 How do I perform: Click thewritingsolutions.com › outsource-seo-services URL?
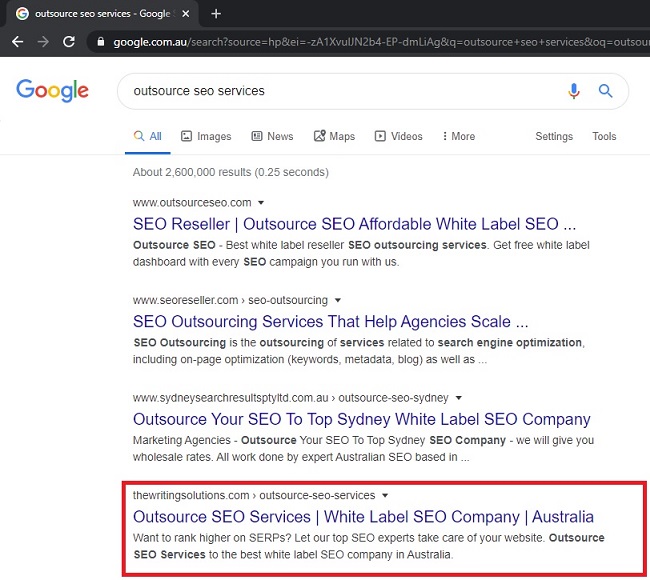254,495
